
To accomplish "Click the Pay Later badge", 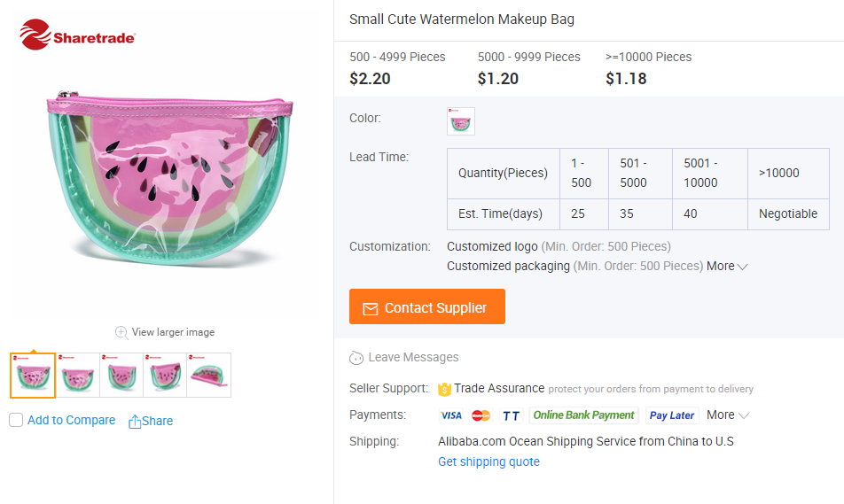I will 671,415.
